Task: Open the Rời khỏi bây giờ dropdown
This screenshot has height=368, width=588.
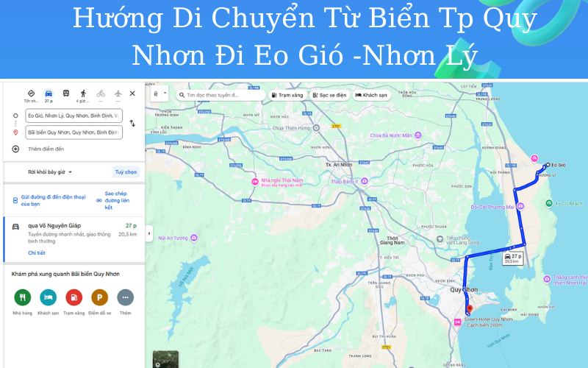Action: pyautogui.click(x=50, y=172)
